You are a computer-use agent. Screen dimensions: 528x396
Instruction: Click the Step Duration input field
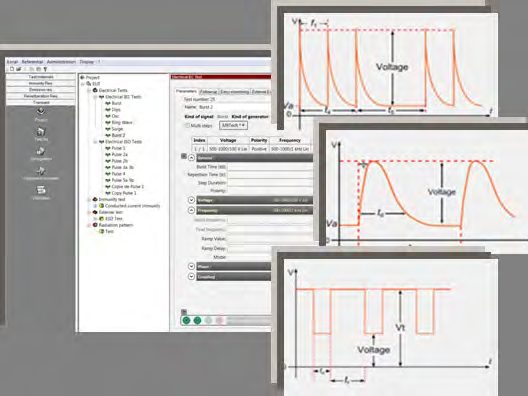[270, 183]
